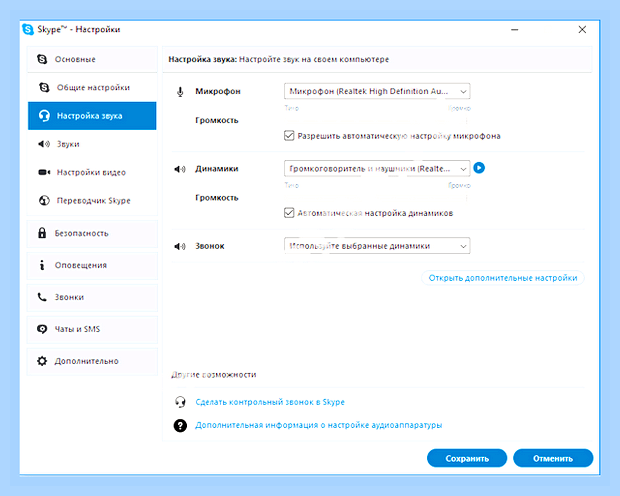Screen dimensions: 620x496
Task: Click the headset icon in Настройка звука
Action: (44, 115)
